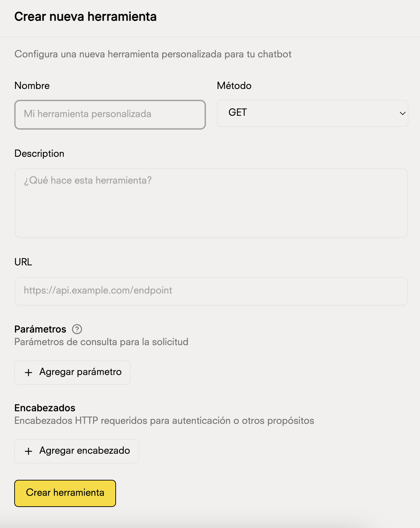Screen dimensions: 420x528
Task: Click the ¿Qué hace esta herramienta? placeholder text
Action: [88, 181]
